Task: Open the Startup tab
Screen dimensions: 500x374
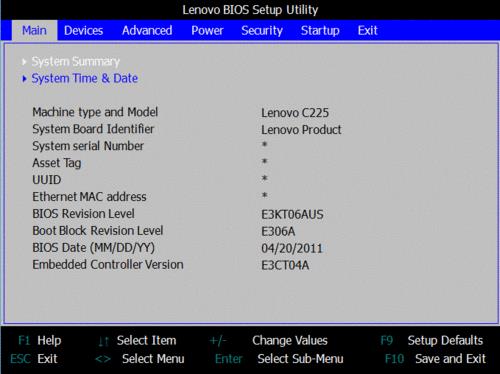Action: (x=320, y=31)
